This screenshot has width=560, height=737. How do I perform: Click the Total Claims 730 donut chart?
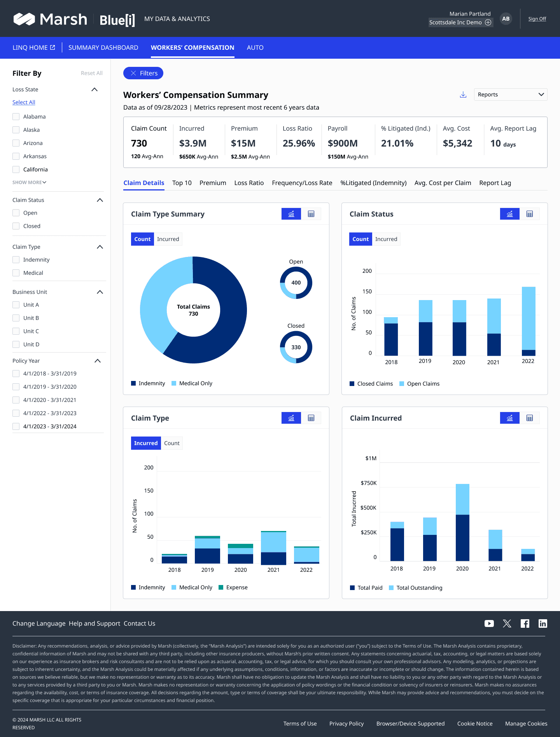[193, 310]
